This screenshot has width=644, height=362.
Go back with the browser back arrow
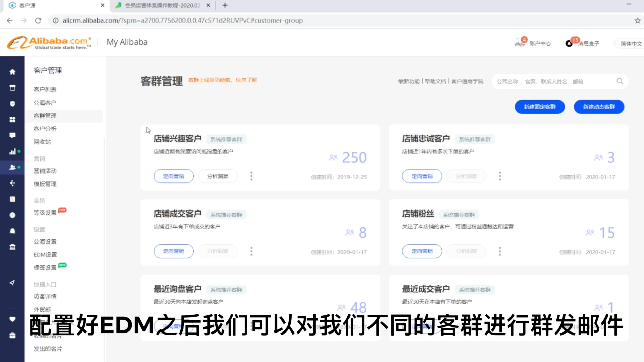(x=10, y=21)
